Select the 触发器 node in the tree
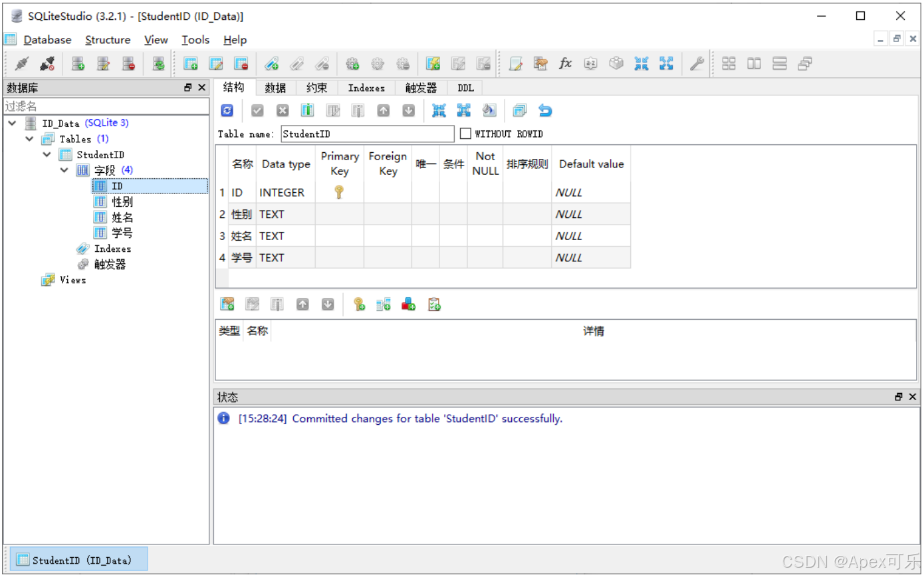 110,264
